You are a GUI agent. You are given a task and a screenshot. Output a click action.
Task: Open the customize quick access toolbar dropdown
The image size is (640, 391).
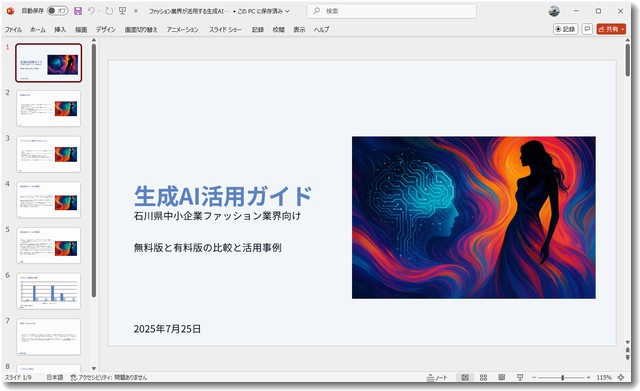pos(136,11)
